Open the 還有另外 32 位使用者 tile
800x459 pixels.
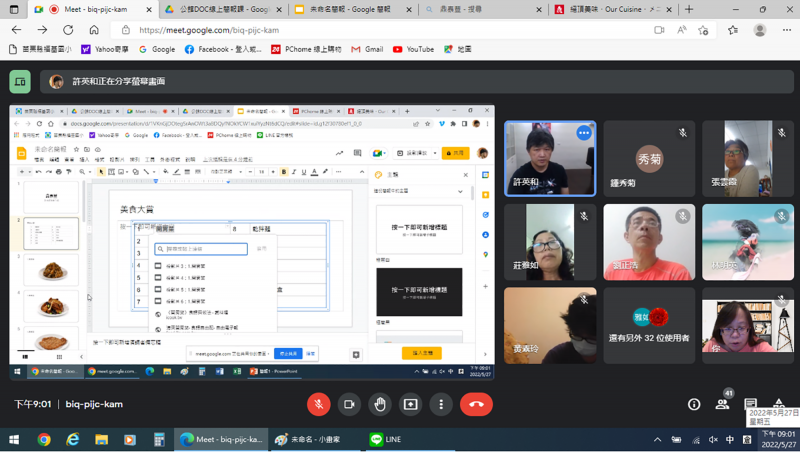point(649,325)
